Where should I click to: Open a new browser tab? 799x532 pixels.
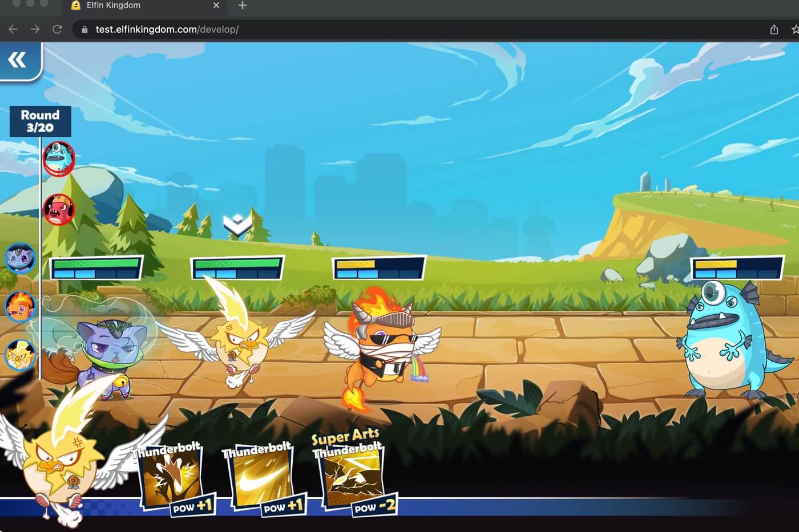coord(242,6)
